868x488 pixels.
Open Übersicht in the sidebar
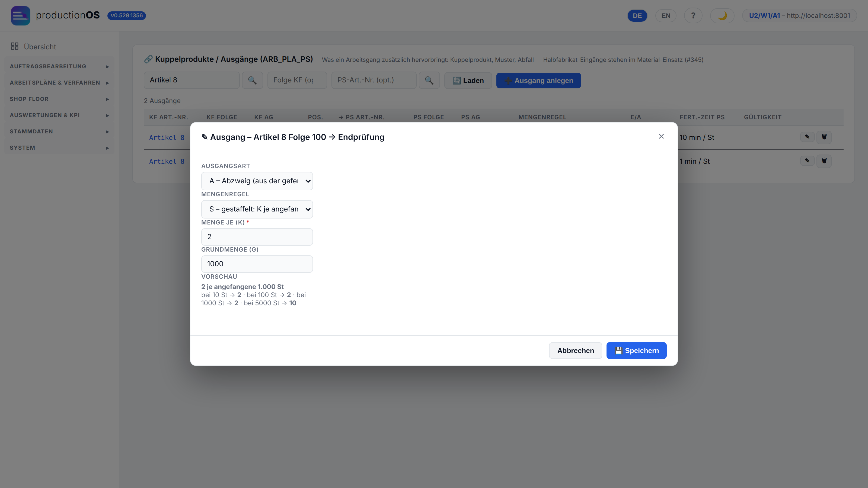point(59,46)
